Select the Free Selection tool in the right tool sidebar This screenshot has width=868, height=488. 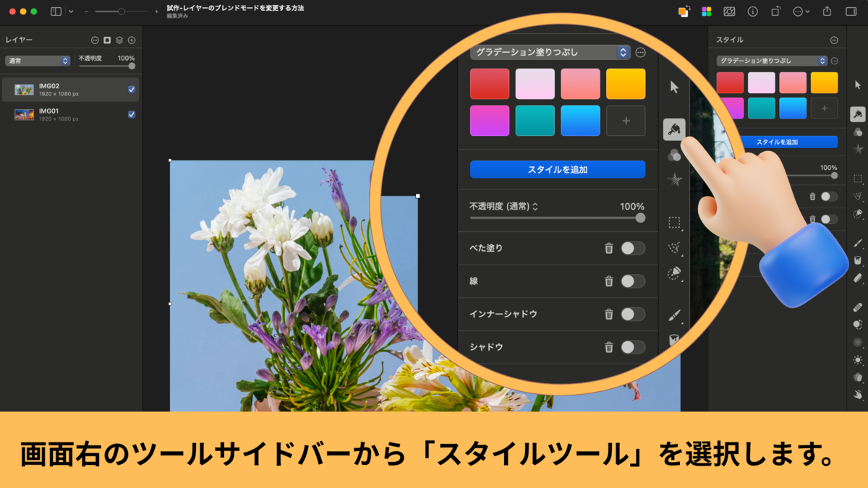[858, 196]
